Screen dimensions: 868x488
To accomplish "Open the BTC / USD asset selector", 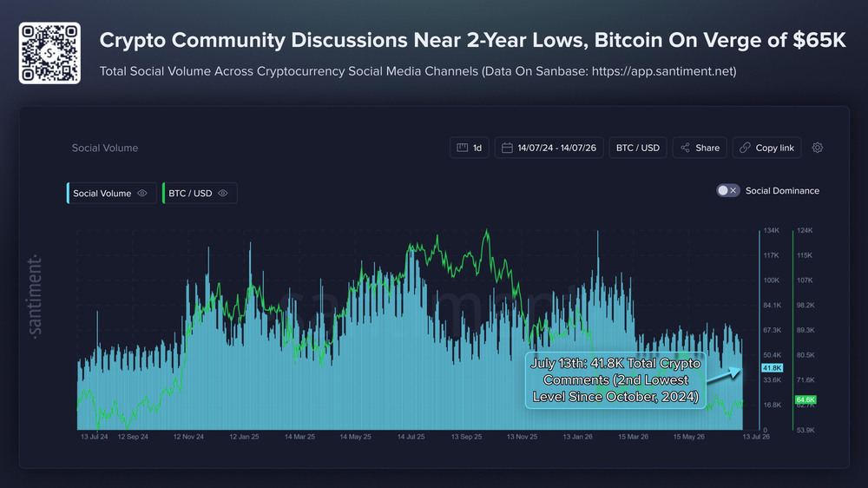I will point(638,148).
